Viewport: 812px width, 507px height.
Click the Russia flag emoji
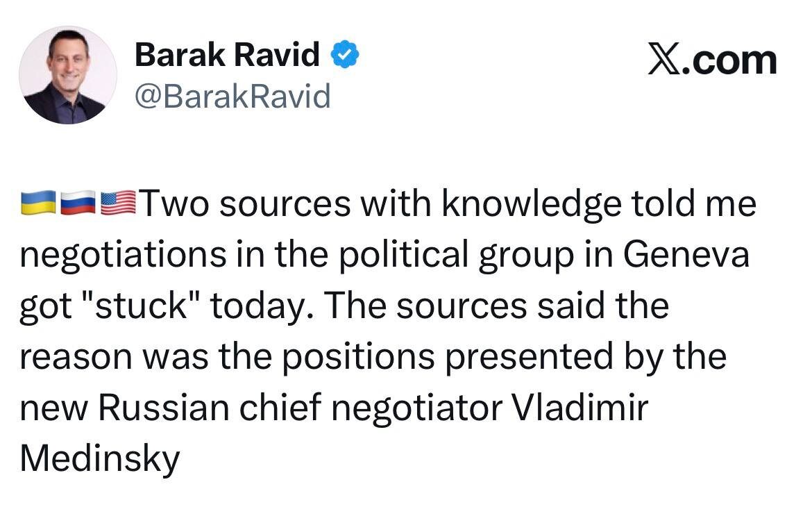click(x=78, y=203)
